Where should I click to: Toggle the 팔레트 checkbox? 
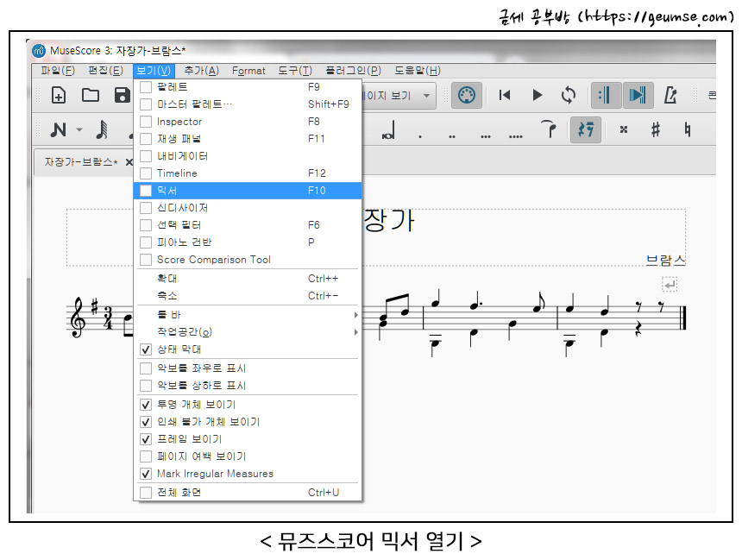(146, 86)
